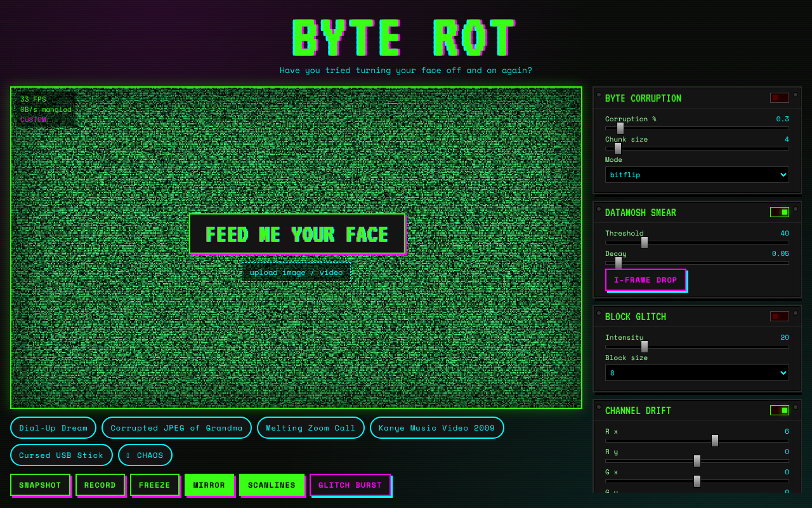Screen dimensions: 812x508
Task: Click the Intensity value 20
Action: coord(785,337)
